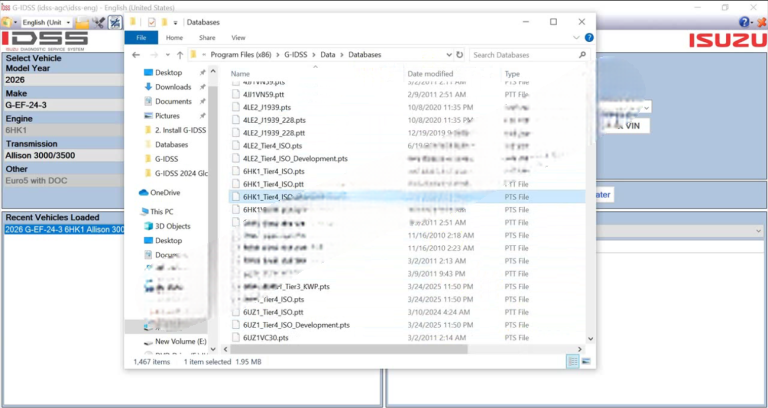Open the File tab in Explorer
Image resolution: width=768 pixels, height=408 pixels.
[x=141, y=38]
